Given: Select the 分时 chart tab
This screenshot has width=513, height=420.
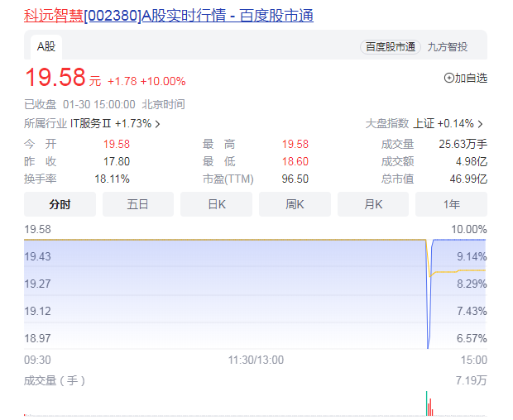Looking at the screenshot, I should 60,204.
